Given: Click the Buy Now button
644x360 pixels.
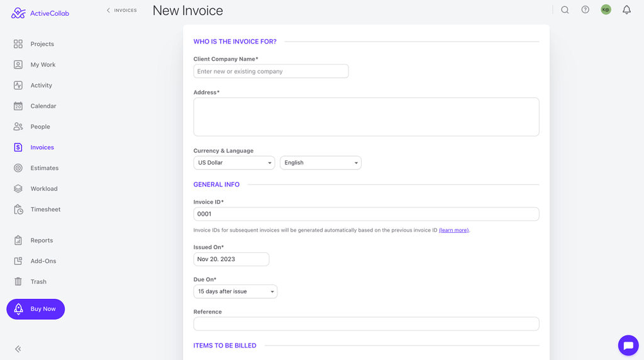Looking at the screenshot, I should pos(36,309).
